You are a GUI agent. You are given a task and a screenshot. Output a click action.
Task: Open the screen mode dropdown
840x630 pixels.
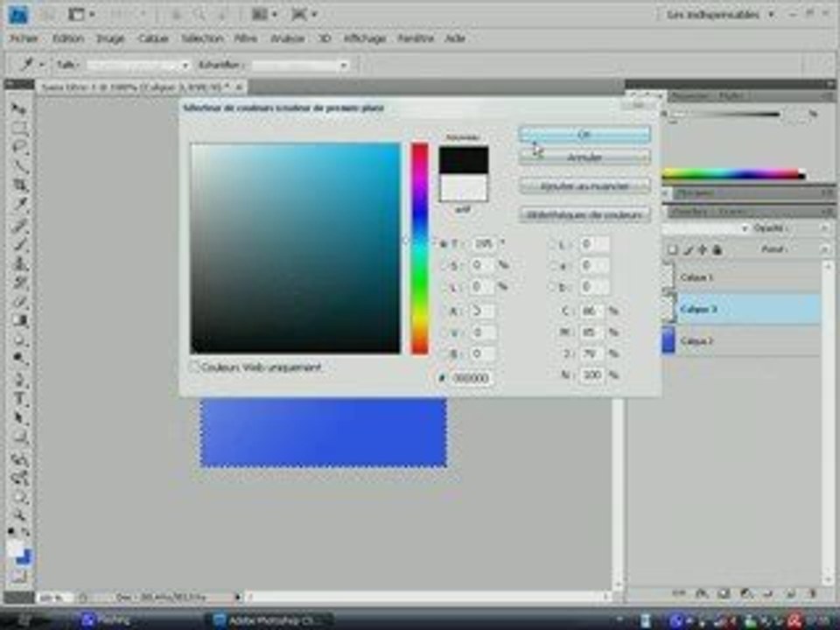[304, 15]
